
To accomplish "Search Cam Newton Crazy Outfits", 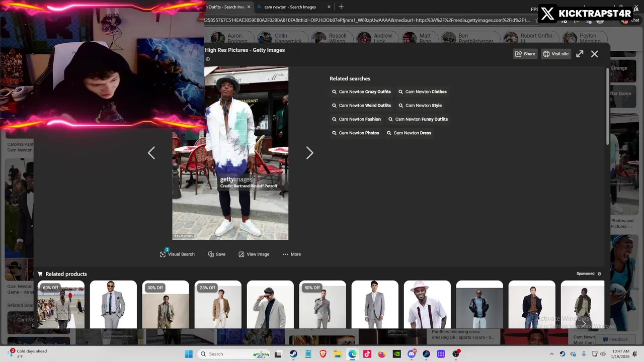I will click(x=361, y=92).
